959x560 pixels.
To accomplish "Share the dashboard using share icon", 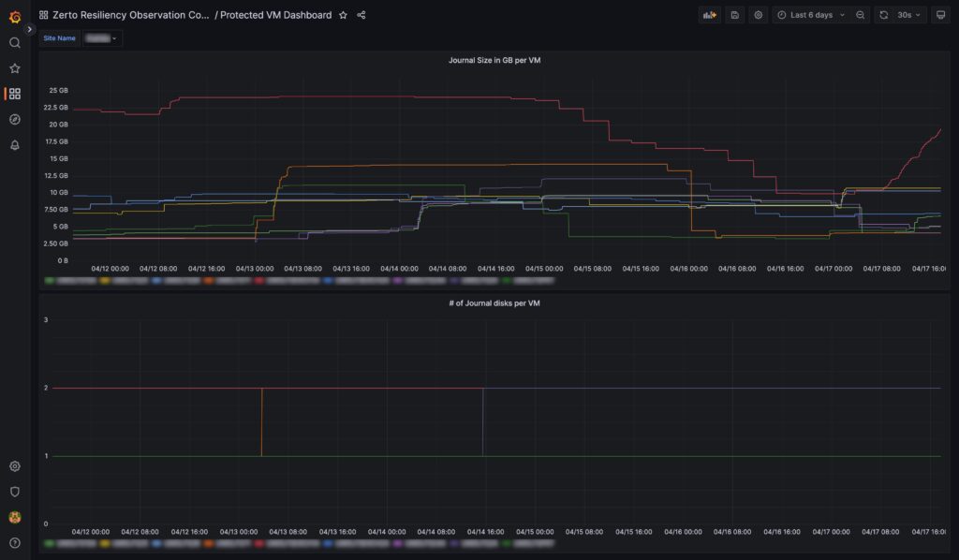I will click(x=361, y=15).
